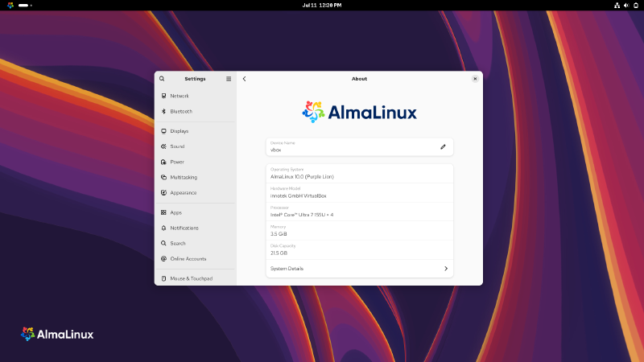
Task: Click the Online Accounts icon in sidebar
Action: point(163,259)
